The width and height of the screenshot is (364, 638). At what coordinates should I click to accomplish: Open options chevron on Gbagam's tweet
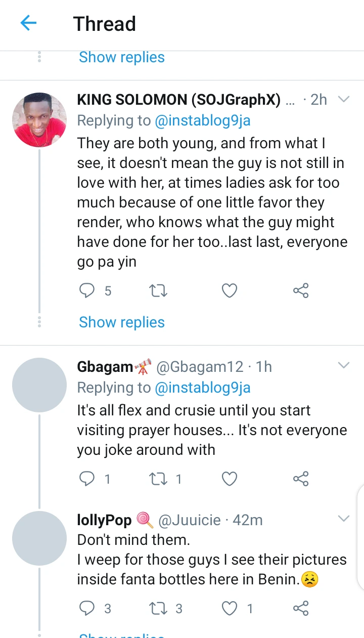pos(344,365)
